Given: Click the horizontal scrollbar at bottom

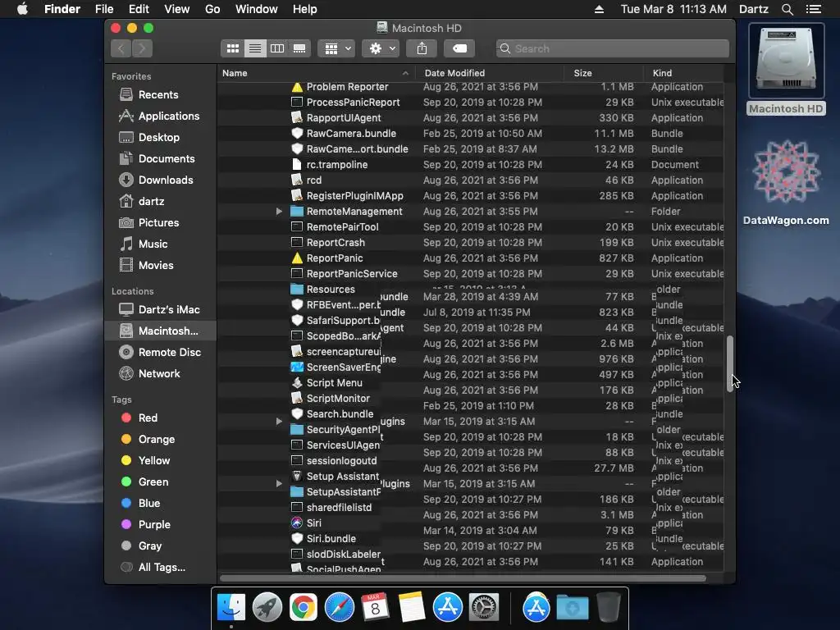Looking at the screenshot, I should pos(463,578).
